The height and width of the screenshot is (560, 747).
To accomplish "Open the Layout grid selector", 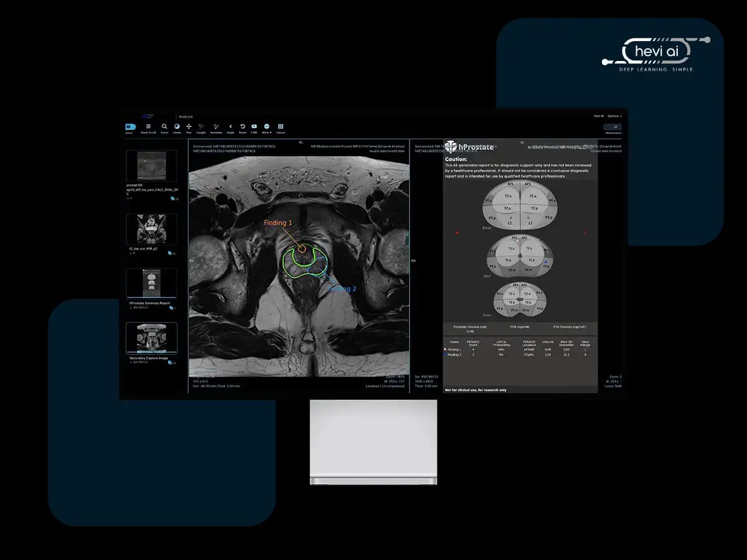I will coord(281,128).
